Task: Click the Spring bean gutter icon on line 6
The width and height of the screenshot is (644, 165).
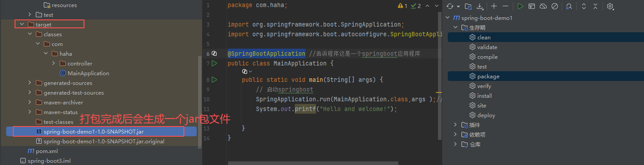Action: point(214,54)
